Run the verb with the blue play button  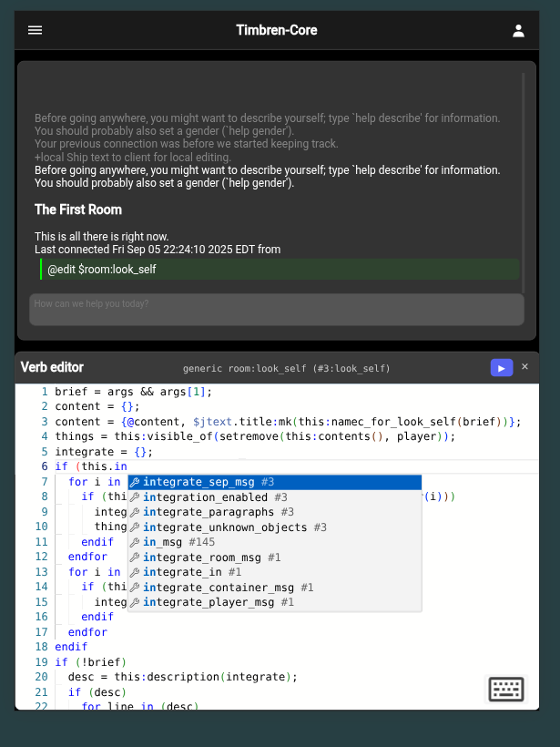[502, 367]
